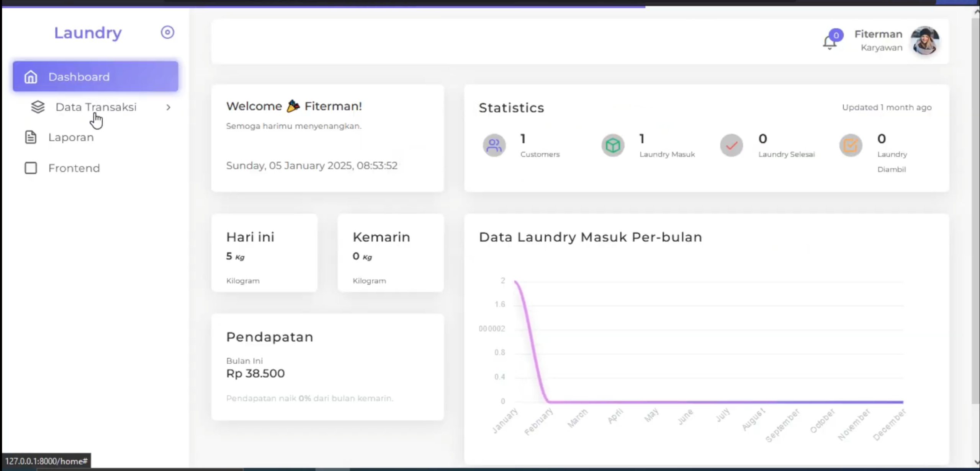Click the Hari ini card heading
Viewport: 980px width, 471px height.
point(250,237)
